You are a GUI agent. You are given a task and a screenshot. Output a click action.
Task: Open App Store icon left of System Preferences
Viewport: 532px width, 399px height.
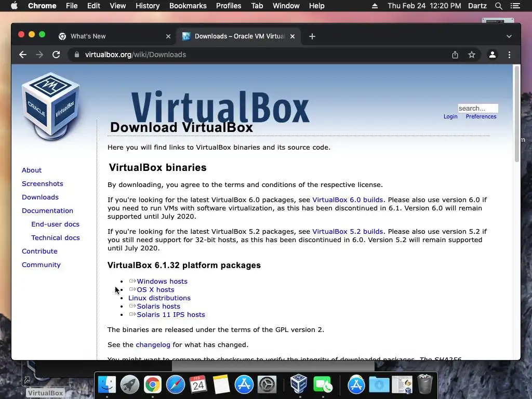244,384
